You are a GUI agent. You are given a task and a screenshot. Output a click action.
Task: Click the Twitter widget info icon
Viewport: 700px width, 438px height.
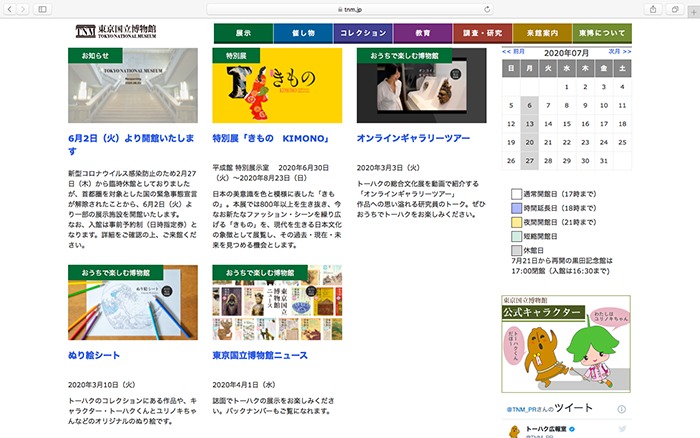(621, 409)
